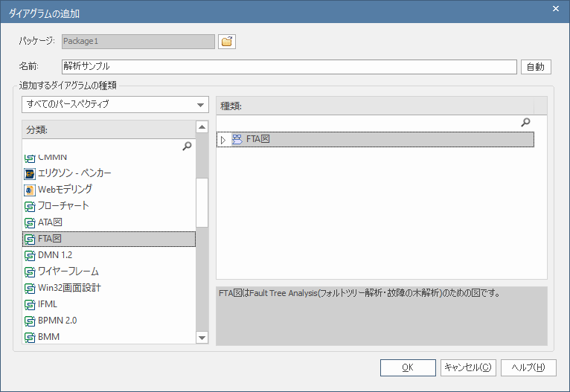This screenshot has height=392, width=570.
Task: Select the IFML text row
Action: click(48, 304)
